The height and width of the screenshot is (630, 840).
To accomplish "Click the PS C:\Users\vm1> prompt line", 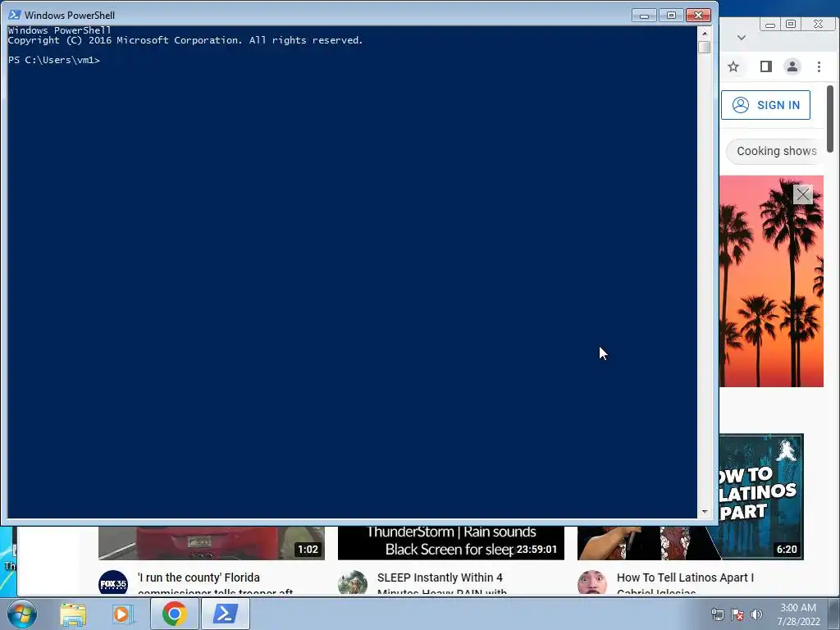I will coord(53,60).
